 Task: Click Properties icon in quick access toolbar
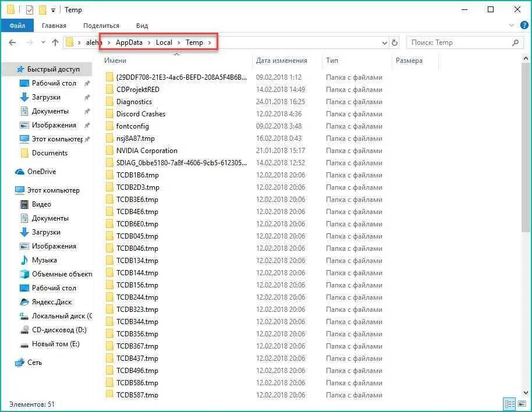pyautogui.click(x=30, y=10)
